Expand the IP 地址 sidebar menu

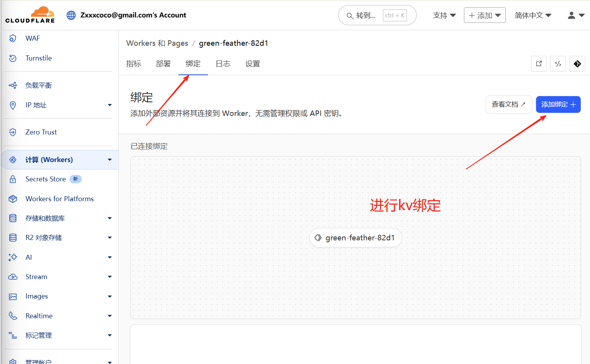pyautogui.click(x=110, y=105)
